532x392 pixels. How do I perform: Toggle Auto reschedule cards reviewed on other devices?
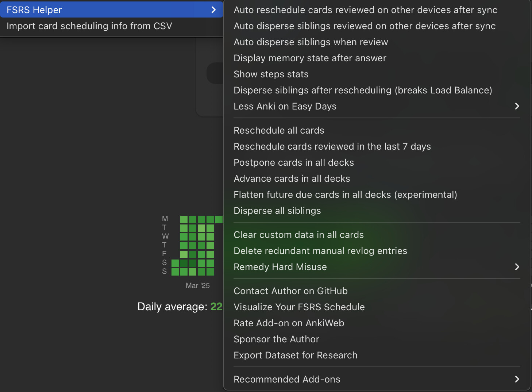coord(377,10)
